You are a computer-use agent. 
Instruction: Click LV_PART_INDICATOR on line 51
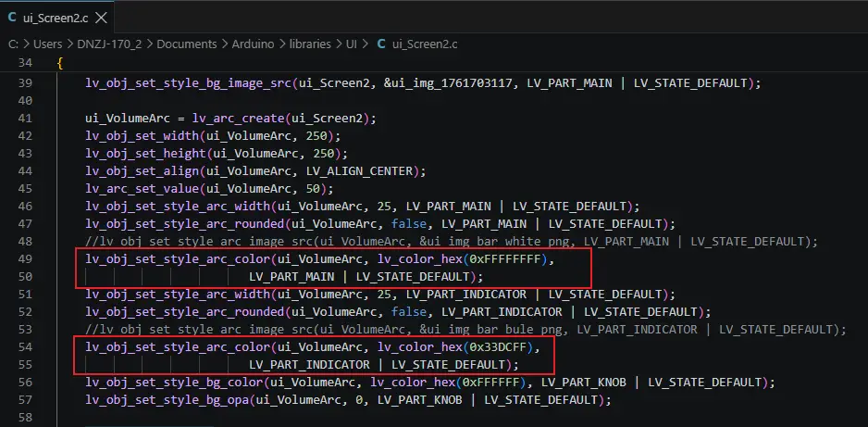coord(466,294)
